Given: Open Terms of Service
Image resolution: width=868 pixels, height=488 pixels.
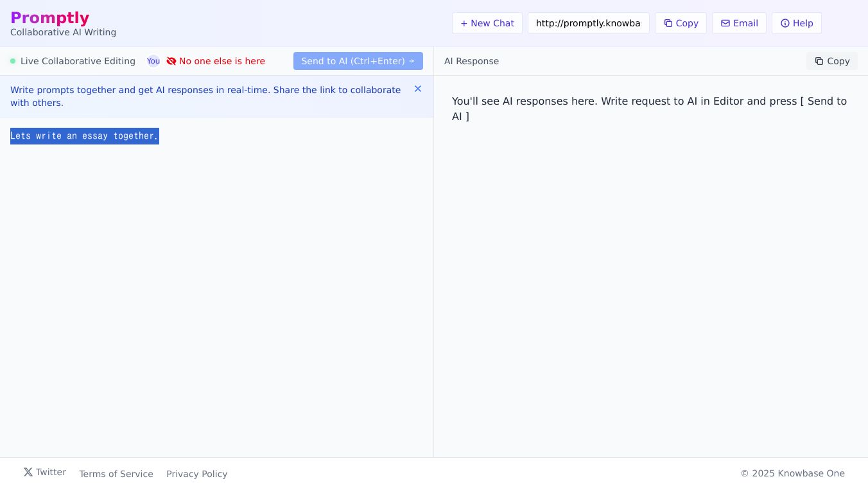Looking at the screenshot, I should point(116,474).
